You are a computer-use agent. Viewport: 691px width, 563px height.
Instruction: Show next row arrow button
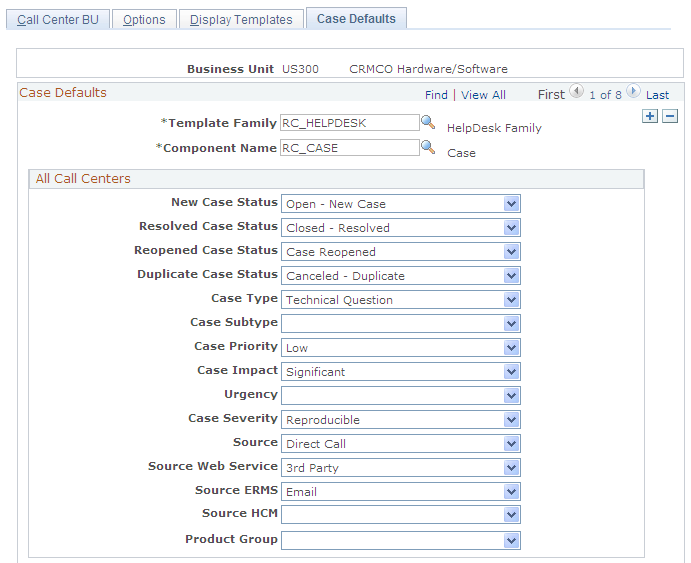coord(633,91)
